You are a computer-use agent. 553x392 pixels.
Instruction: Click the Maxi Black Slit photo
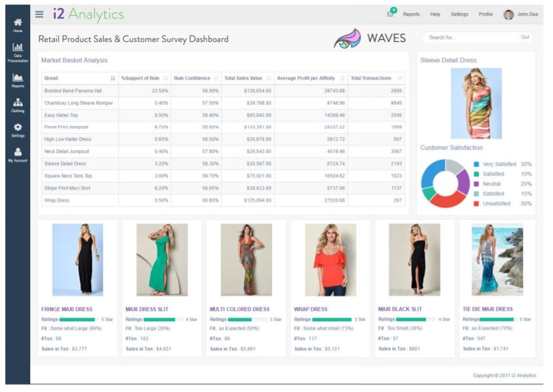click(x=414, y=260)
